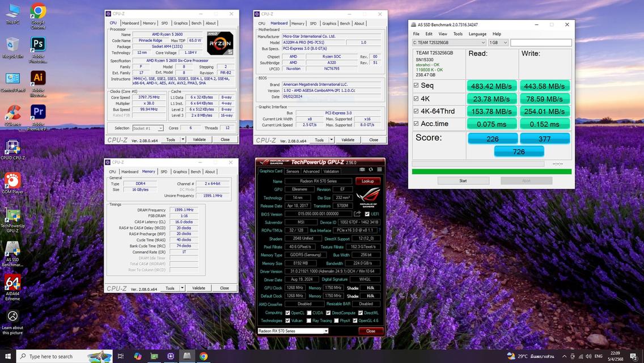Open the Tools menu in AS SSD Benchmark
The width and height of the screenshot is (644, 363).
(457, 33)
